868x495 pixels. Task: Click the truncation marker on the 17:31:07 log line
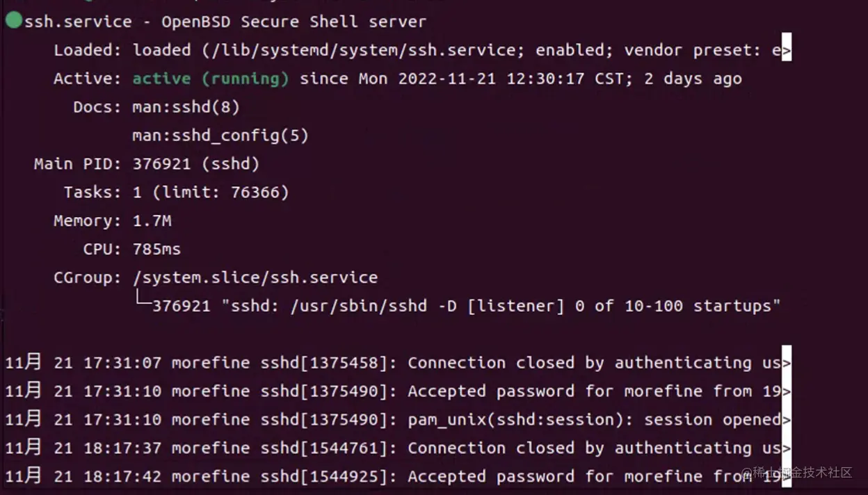pyautogui.click(x=786, y=363)
